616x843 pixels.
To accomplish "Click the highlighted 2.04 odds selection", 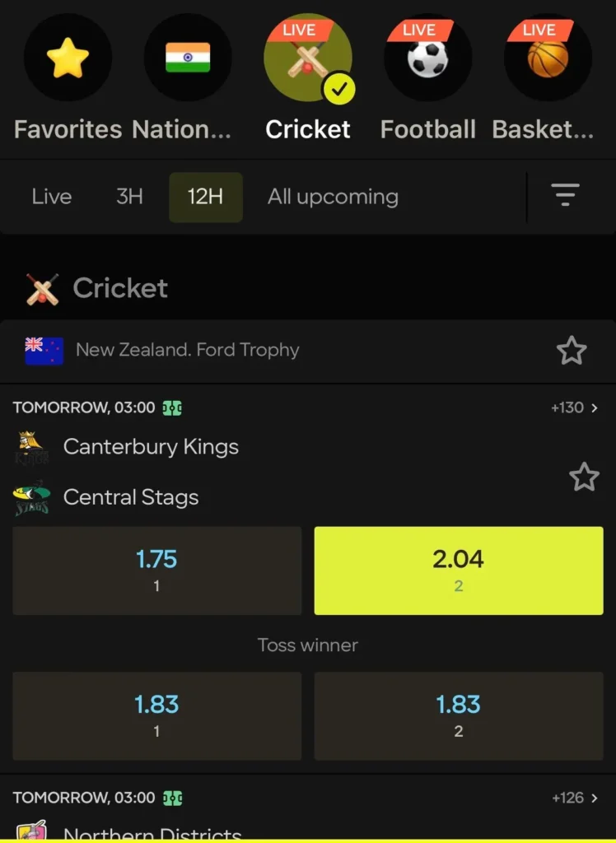I will [x=458, y=570].
